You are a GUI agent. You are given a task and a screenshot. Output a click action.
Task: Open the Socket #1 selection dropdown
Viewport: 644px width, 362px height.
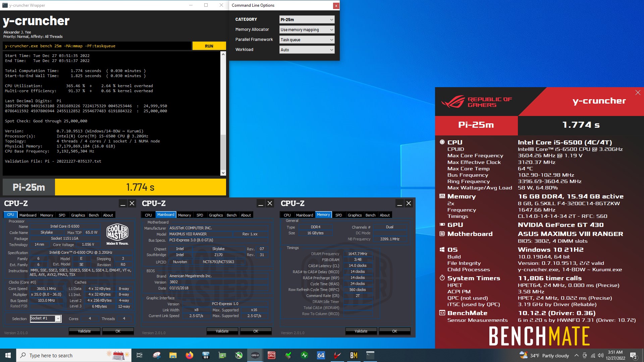coord(46,318)
